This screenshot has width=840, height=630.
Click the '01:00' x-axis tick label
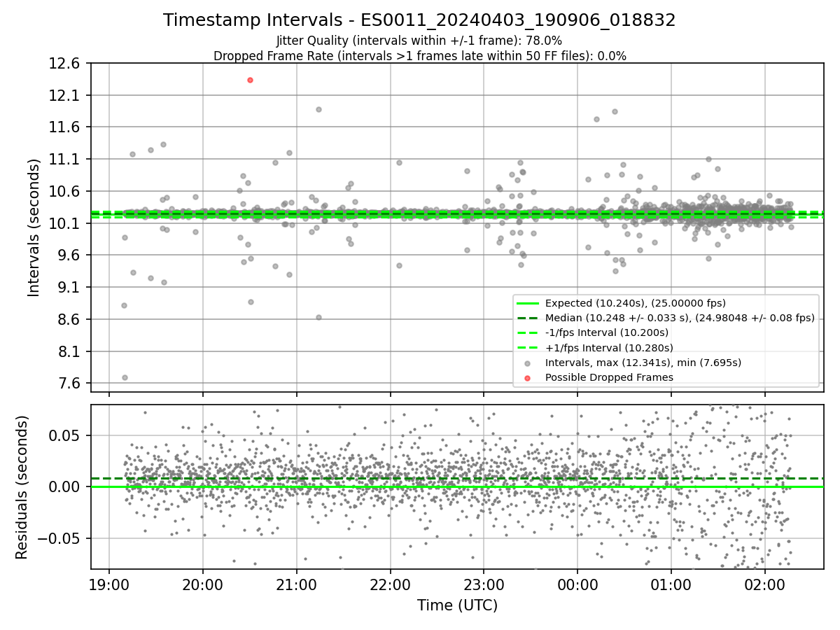671,584
